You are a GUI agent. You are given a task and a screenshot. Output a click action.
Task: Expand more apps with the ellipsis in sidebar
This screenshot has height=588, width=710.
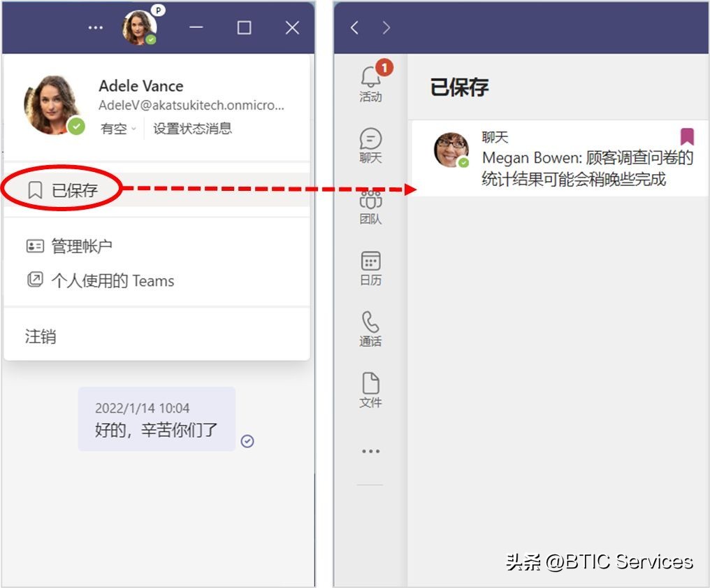[370, 451]
